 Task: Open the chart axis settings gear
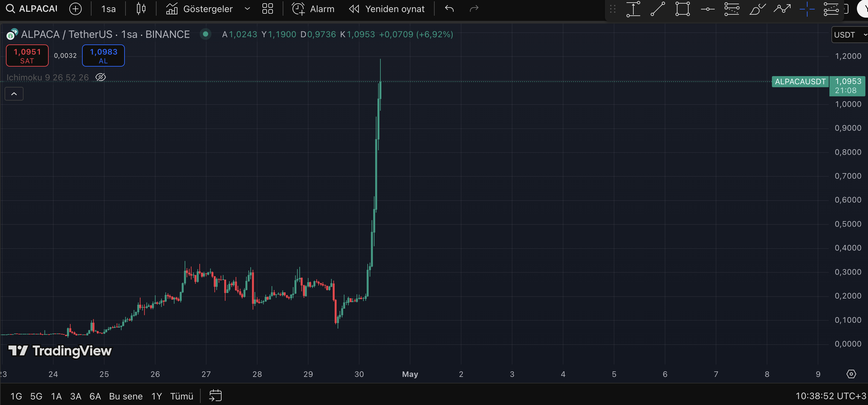tap(851, 374)
